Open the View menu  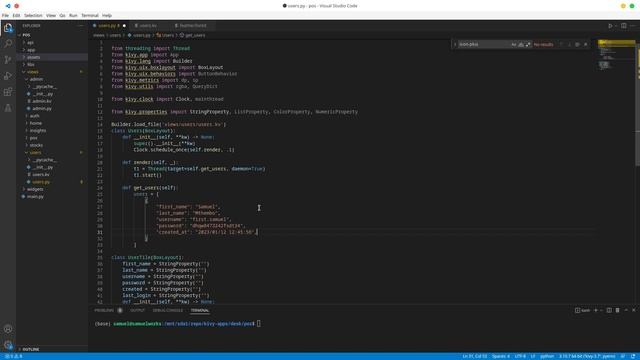pos(51,16)
